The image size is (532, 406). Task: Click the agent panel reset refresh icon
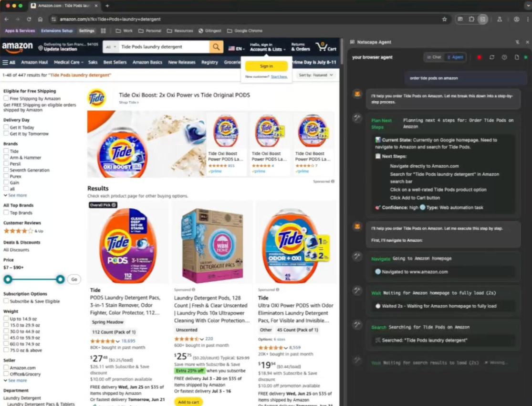tap(491, 57)
